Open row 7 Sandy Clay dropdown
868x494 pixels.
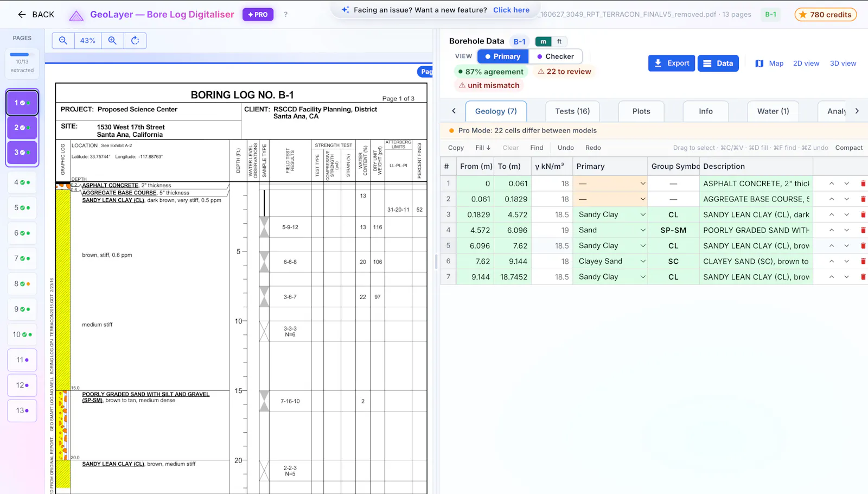[611, 277]
